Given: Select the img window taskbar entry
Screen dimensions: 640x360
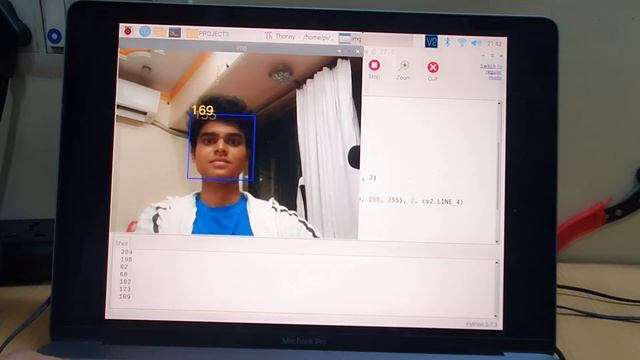Looking at the screenshot, I should pyautogui.click(x=350, y=38).
